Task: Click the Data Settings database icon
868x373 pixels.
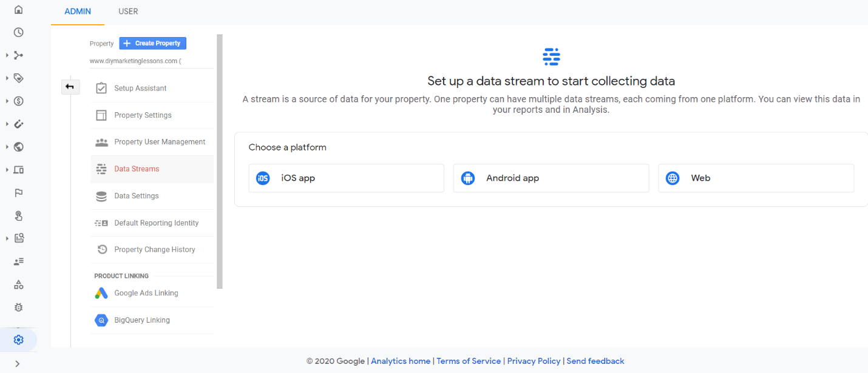Action: pyautogui.click(x=101, y=196)
